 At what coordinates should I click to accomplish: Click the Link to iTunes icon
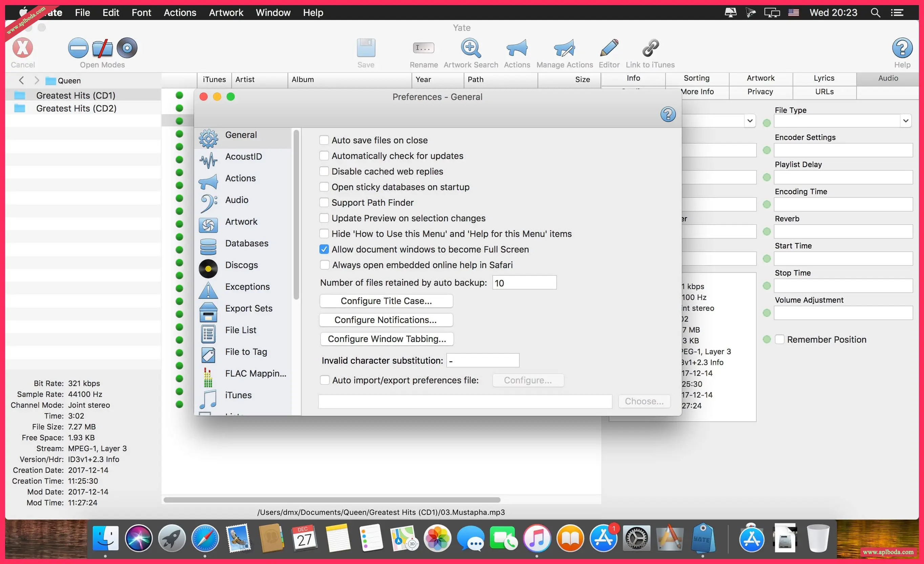pyautogui.click(x=650, y=48)
